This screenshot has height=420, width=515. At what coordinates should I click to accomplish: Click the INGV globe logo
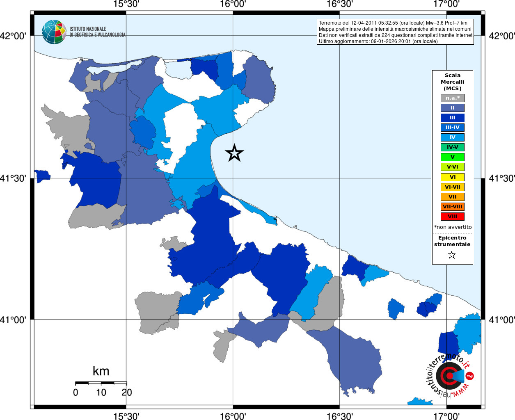pos(54,32)
